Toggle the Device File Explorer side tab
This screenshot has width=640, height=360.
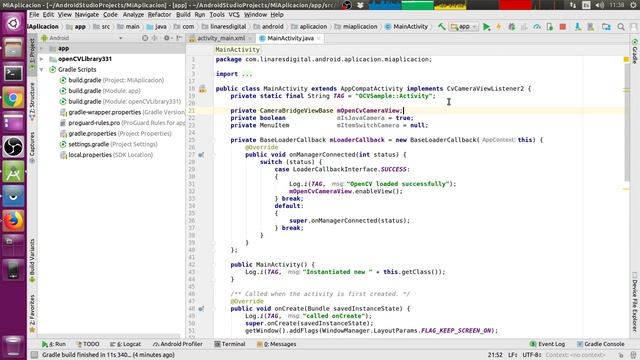(635, 302)
